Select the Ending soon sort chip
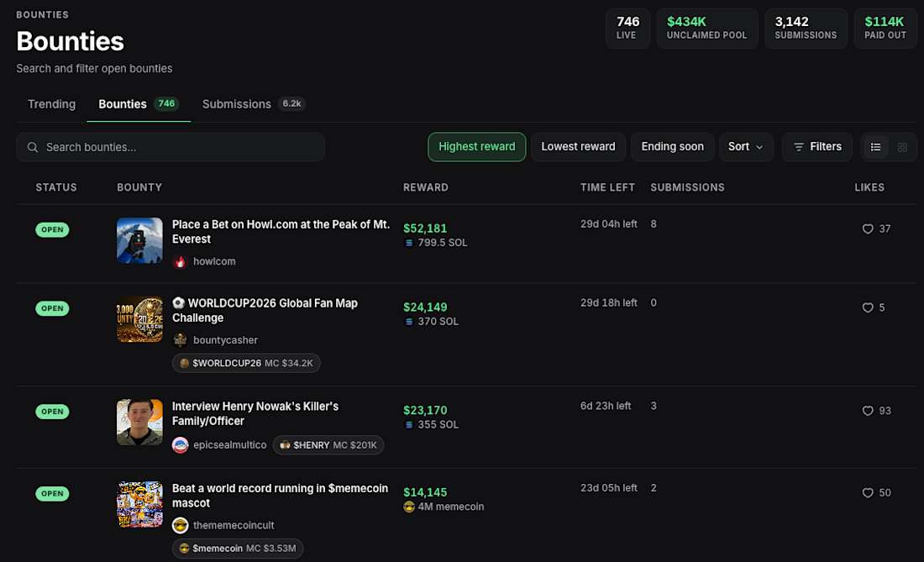 (672, 147)
